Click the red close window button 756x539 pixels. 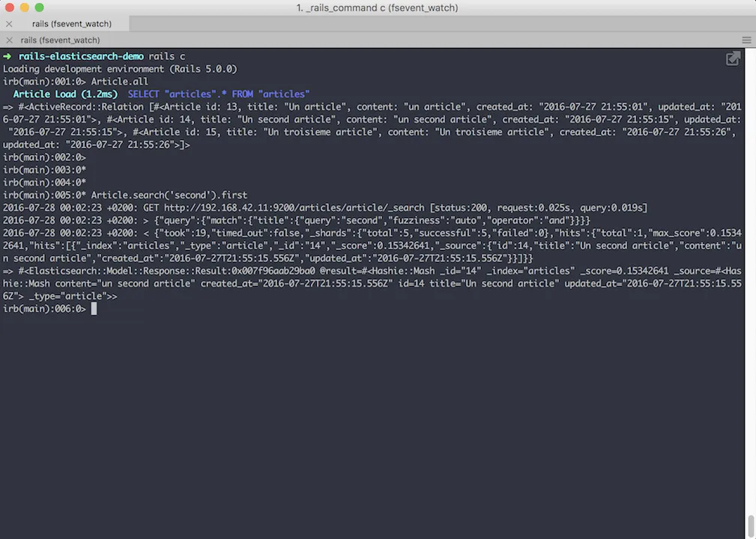9,7
